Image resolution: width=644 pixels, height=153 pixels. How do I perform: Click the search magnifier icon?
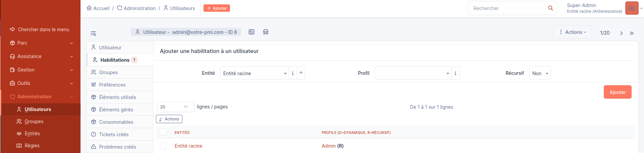click(550, 8)
